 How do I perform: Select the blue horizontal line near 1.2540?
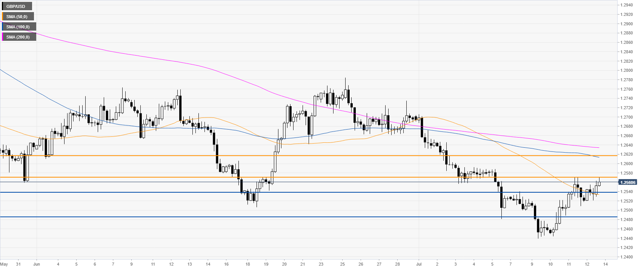pyautogui.click(x=302, y=192)
